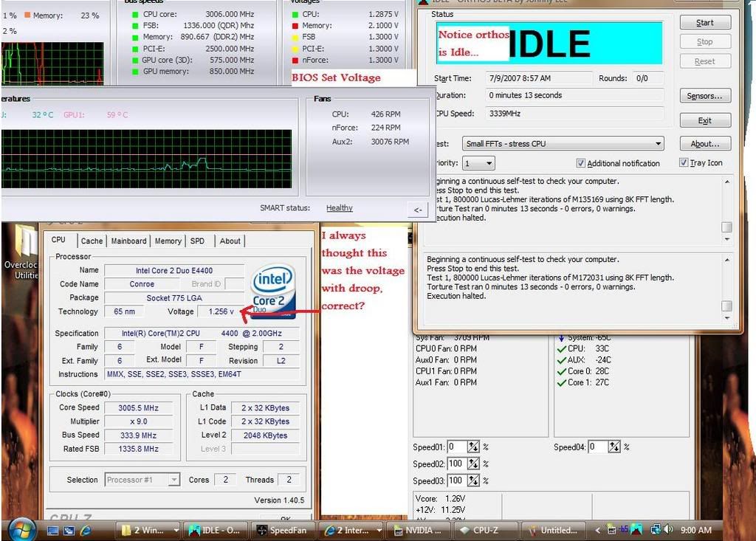Screen dimensions: 756x541
Task: Switch to NVIDIA taskbar button
Action: [419, 531]
